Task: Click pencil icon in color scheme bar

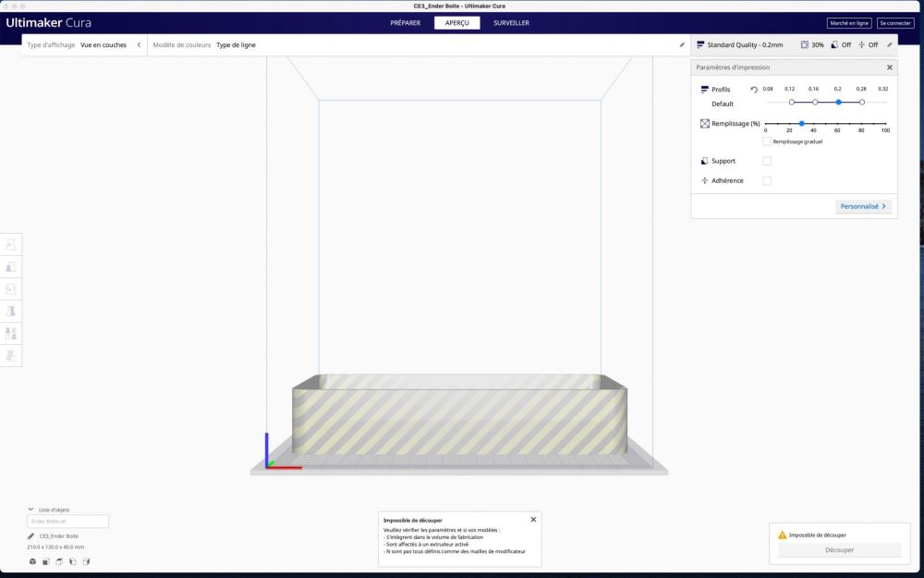Action: pyautogui.click(x=683, y=44)
